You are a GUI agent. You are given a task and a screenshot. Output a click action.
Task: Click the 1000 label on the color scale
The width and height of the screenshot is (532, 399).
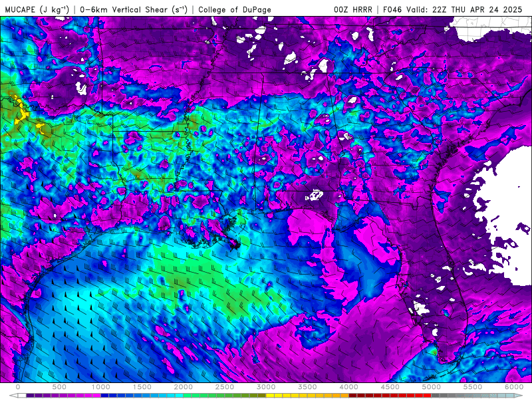(101, 387)
